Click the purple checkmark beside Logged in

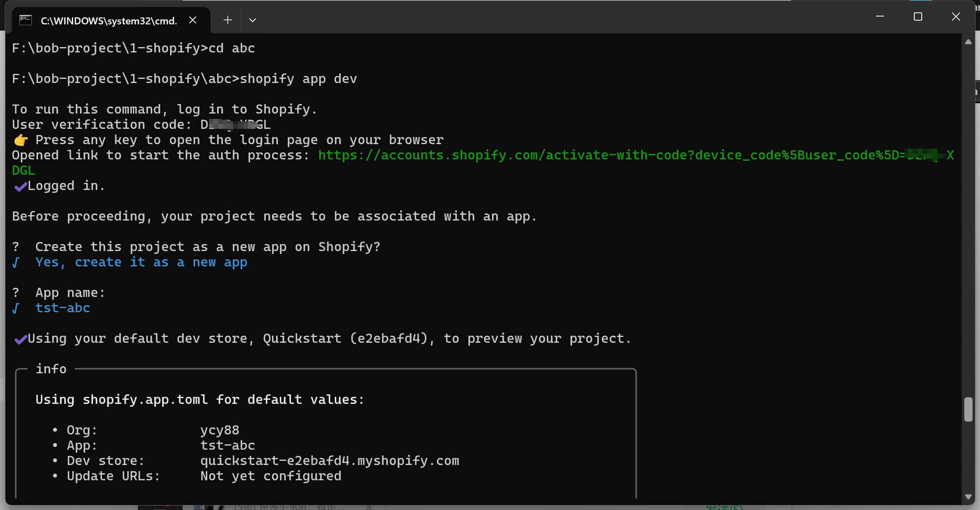(x=20, y=187)
